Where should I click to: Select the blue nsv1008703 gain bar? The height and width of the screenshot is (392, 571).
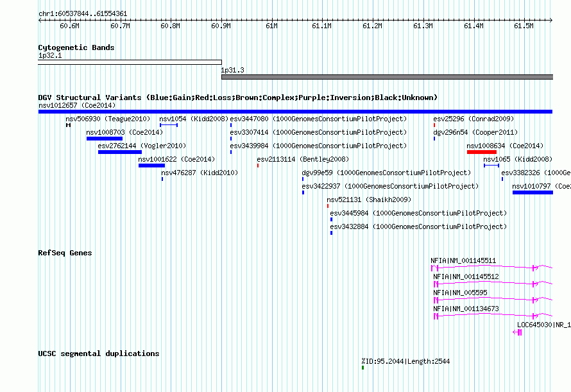[x=105, y=139]
